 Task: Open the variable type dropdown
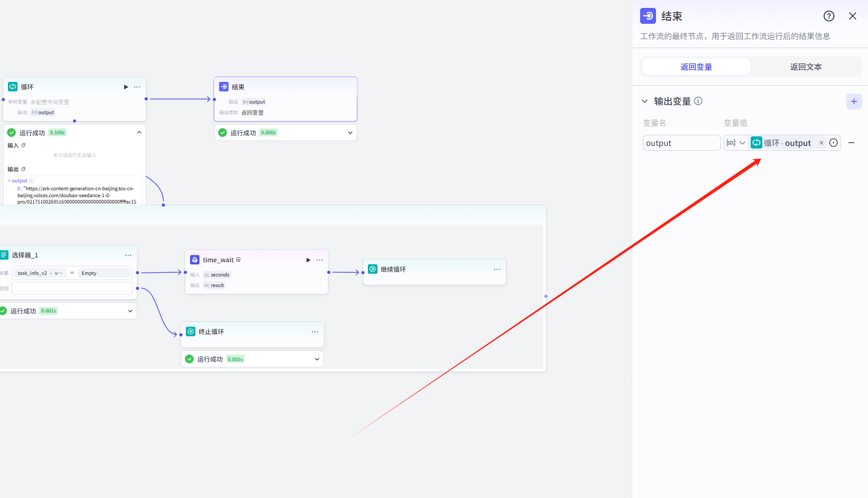click(736, 143)
